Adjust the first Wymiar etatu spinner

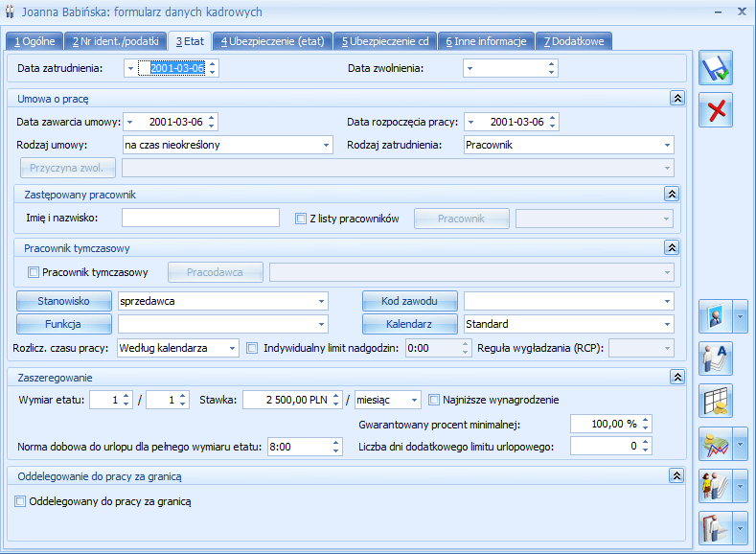click(x=126, y=400)
